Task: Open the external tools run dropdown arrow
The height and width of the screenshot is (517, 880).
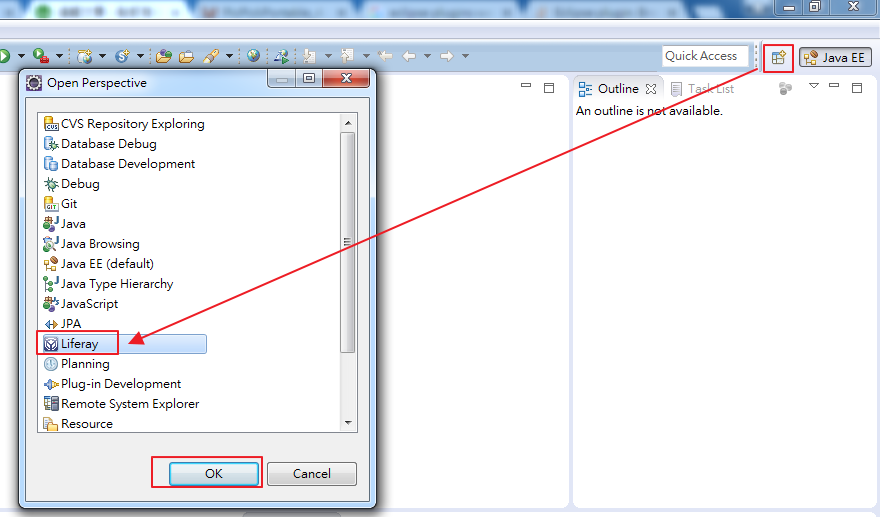Action: click(x=59, y=56)
